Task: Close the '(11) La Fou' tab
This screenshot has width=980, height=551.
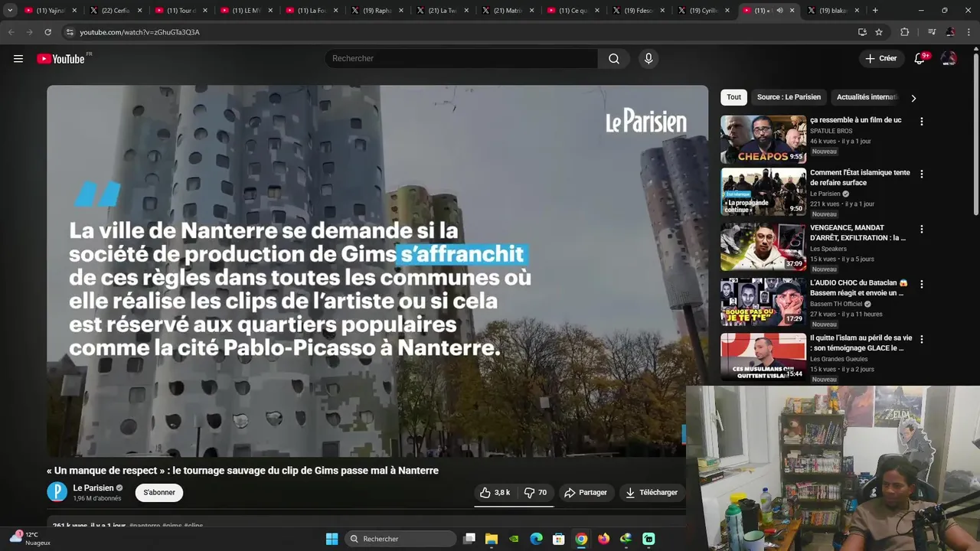Action: [335, 11]
